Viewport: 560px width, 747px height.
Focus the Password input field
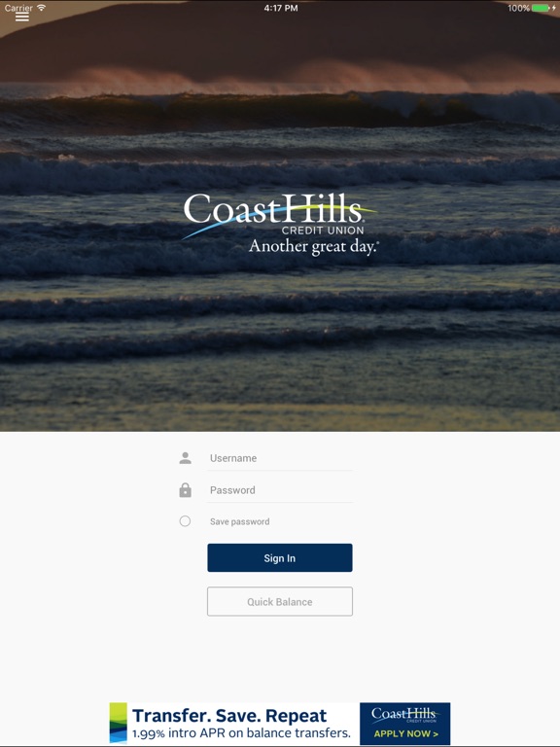280,490
